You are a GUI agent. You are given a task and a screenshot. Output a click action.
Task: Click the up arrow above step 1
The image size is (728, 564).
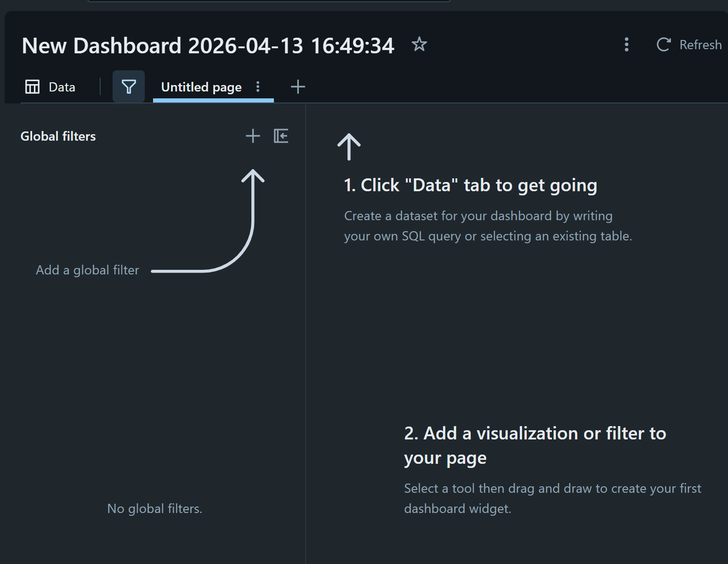coord(349,147)
